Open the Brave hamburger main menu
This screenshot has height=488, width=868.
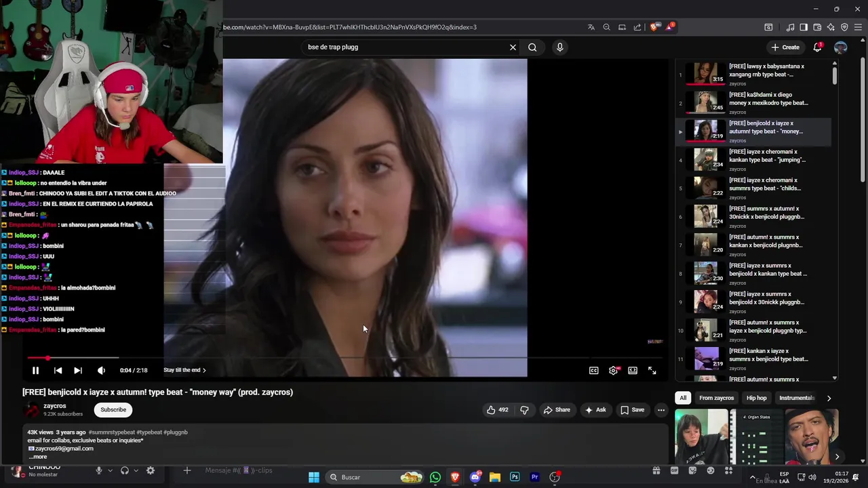(858, 27)
